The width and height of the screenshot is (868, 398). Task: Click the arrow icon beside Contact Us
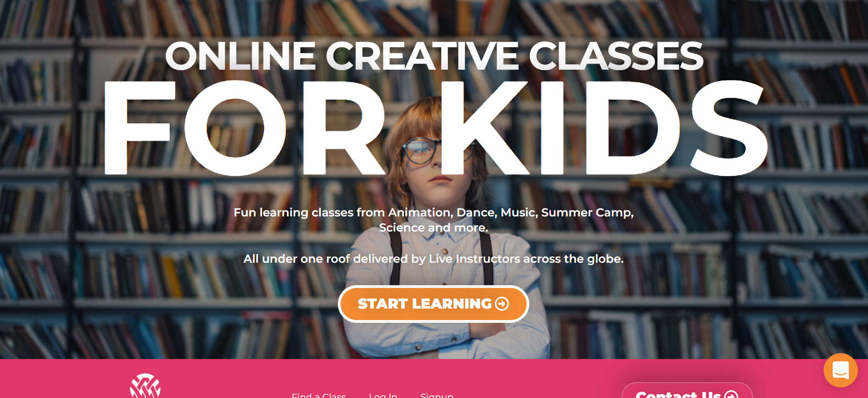tap(731, 394)
